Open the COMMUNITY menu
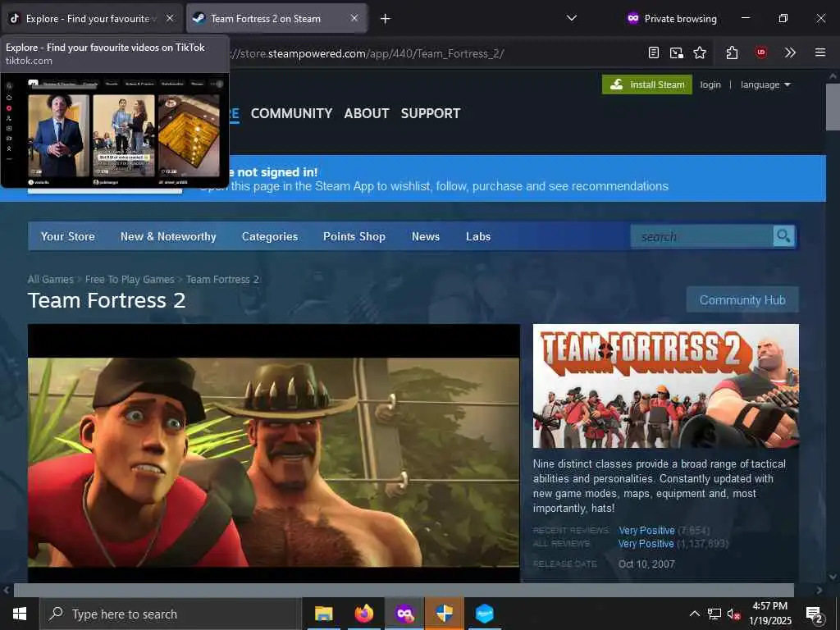 point(291,113)
